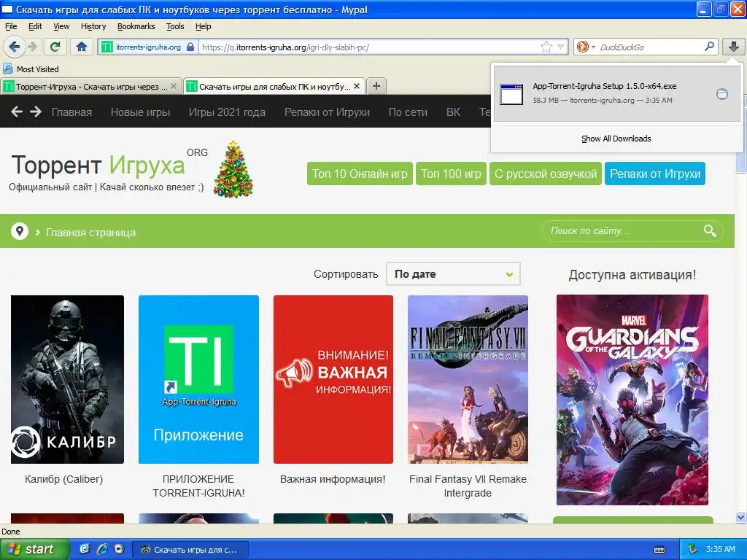
Task: Click the location pin breadcrumb icon
Action: [x=20, y=231]
